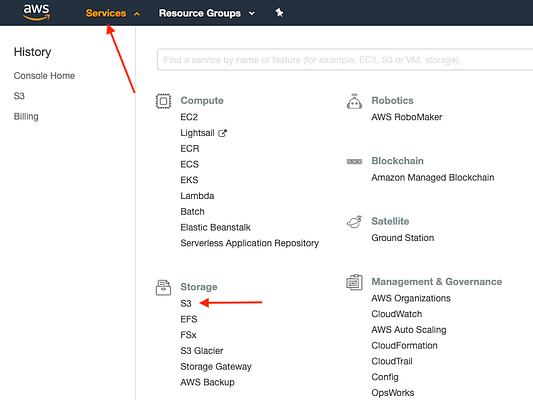533x400 pixels.
Task: Open S3 Glacier service link
Action: tap(202, 351)
